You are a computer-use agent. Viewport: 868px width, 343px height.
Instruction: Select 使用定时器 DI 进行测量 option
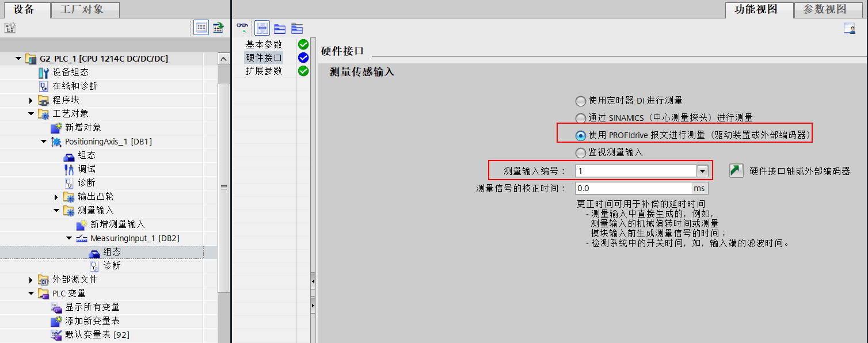580,101
